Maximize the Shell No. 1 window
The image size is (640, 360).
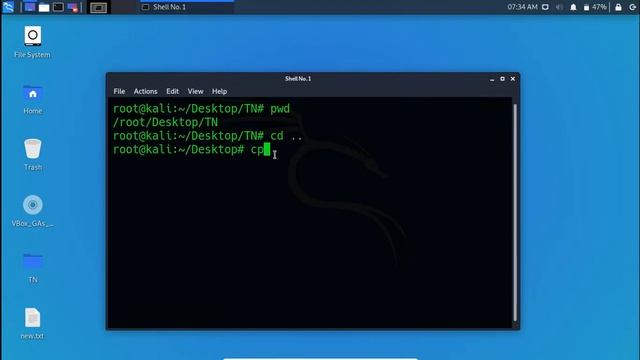(502, 79)
